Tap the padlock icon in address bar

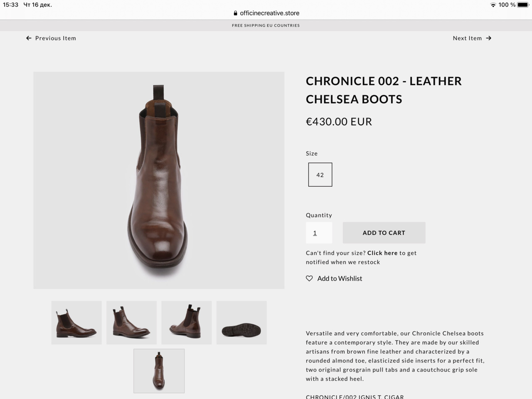[235, 13]
